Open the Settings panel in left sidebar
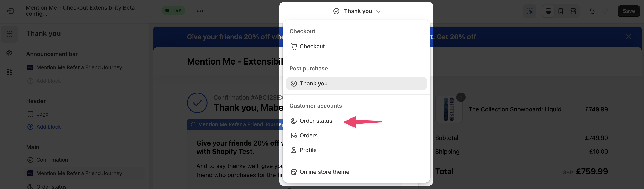This screenshot has height=189, width=644. [9, 53]
